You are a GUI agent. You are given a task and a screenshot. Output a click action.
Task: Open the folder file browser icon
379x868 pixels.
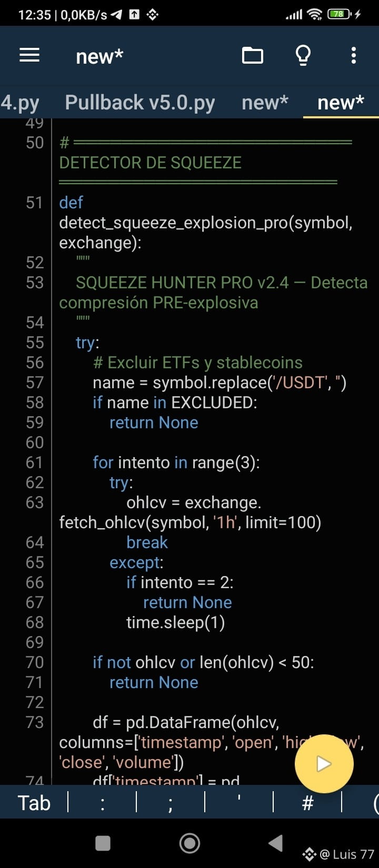click(253, 55)
